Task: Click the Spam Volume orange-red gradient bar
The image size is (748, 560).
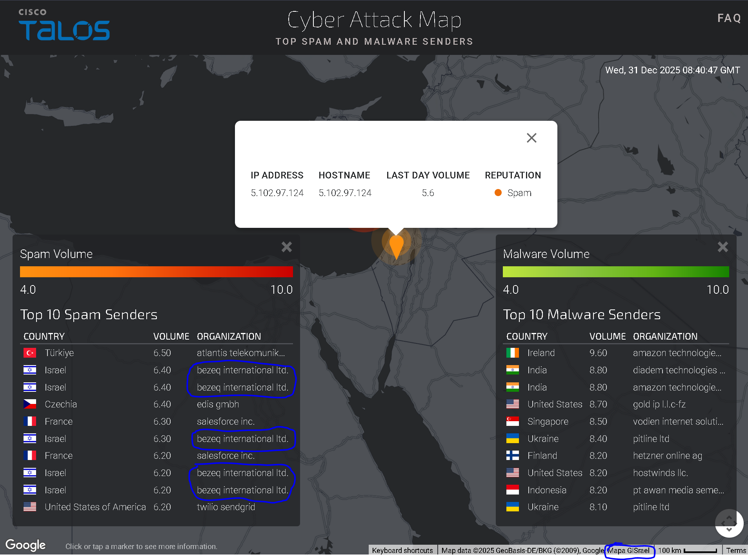Action: pos(157,272)
